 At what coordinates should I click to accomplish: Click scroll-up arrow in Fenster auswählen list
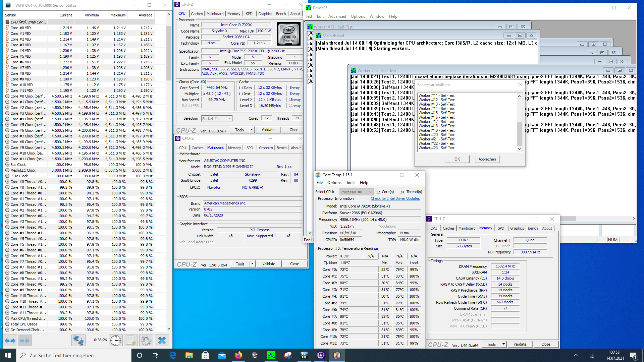coord(519,96)
